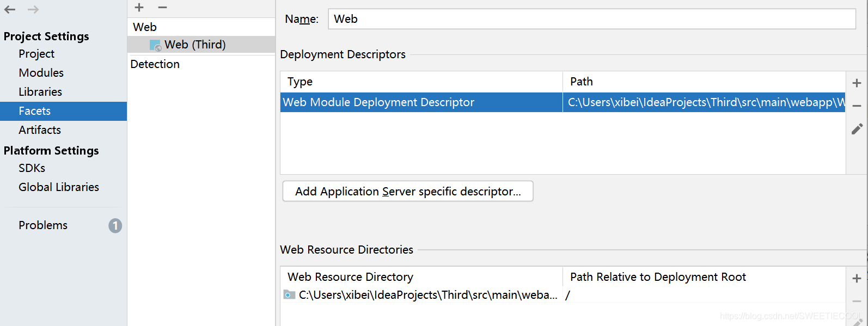Select the Web Module Deployment Descriptor row
Screen dimensions: 868x326
coord(563,102)
